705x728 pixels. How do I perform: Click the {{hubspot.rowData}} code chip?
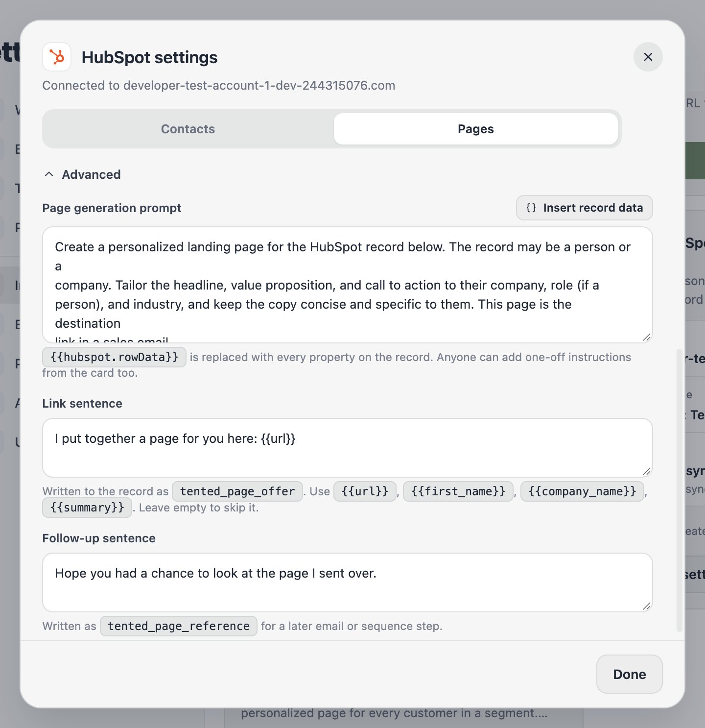114,357
